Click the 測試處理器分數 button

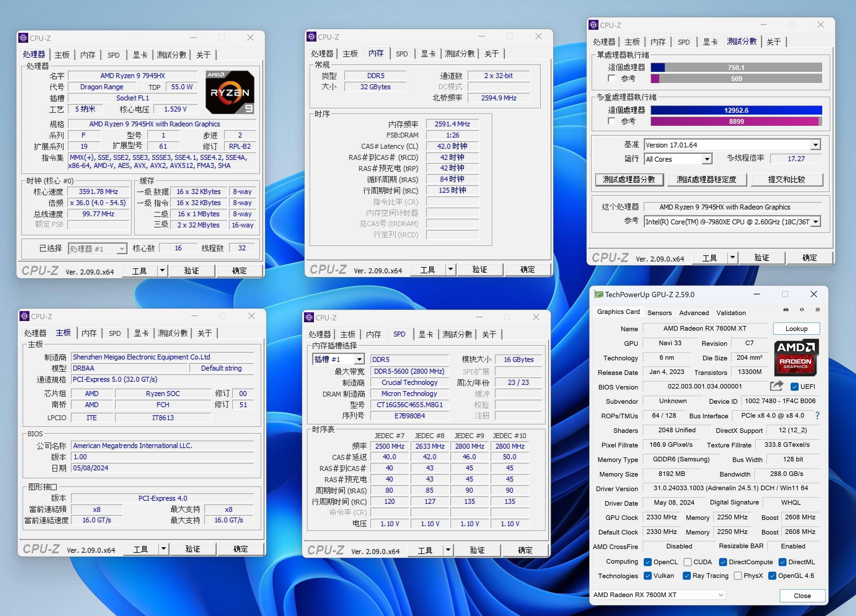pos(629,179)
